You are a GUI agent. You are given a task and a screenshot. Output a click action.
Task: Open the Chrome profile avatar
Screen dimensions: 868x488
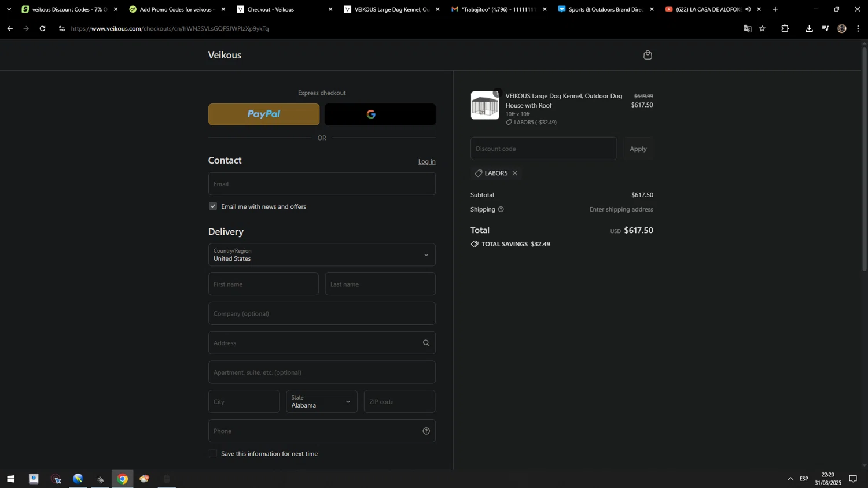(x=842, y=28)
